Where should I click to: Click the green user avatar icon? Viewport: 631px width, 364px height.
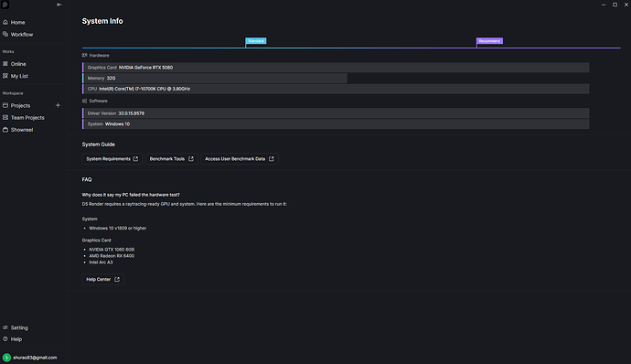(6, 358)
